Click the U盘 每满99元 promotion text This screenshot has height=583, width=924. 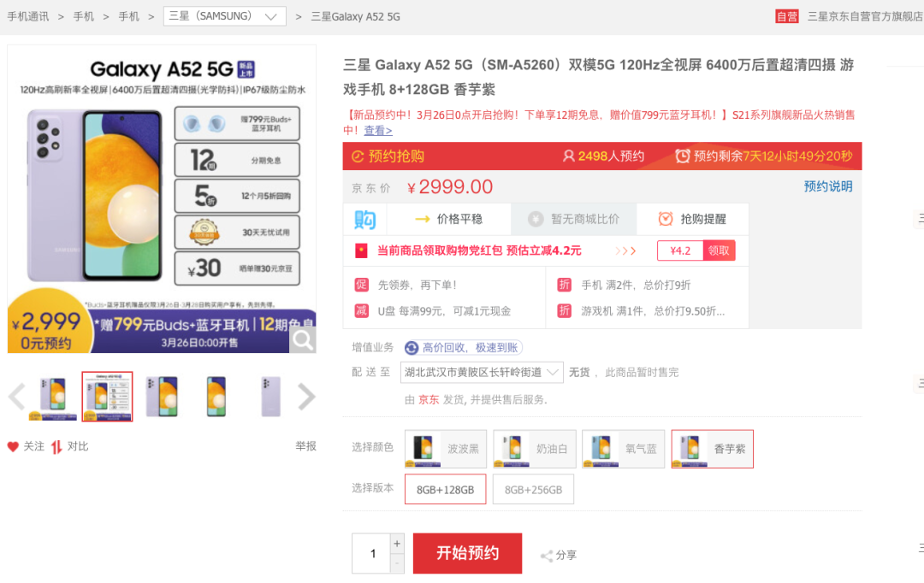pyautogui.click(x=444, y=311)
